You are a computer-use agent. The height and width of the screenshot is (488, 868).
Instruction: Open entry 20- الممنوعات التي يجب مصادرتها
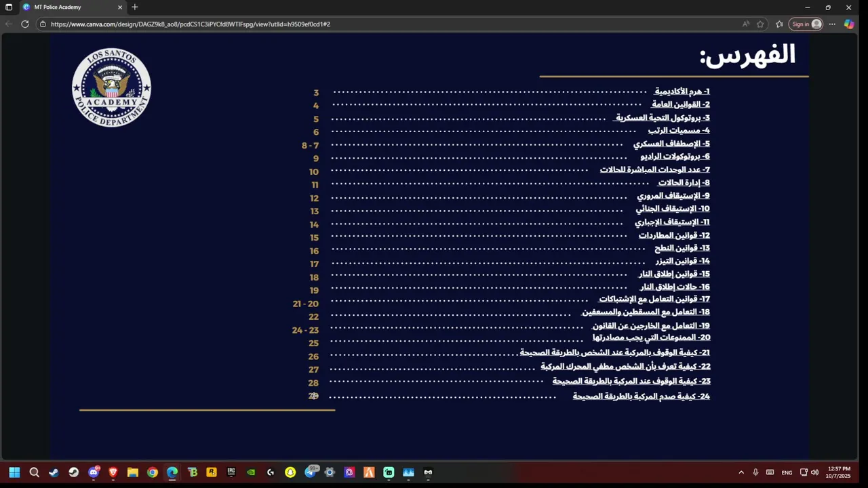pos(652,338)
